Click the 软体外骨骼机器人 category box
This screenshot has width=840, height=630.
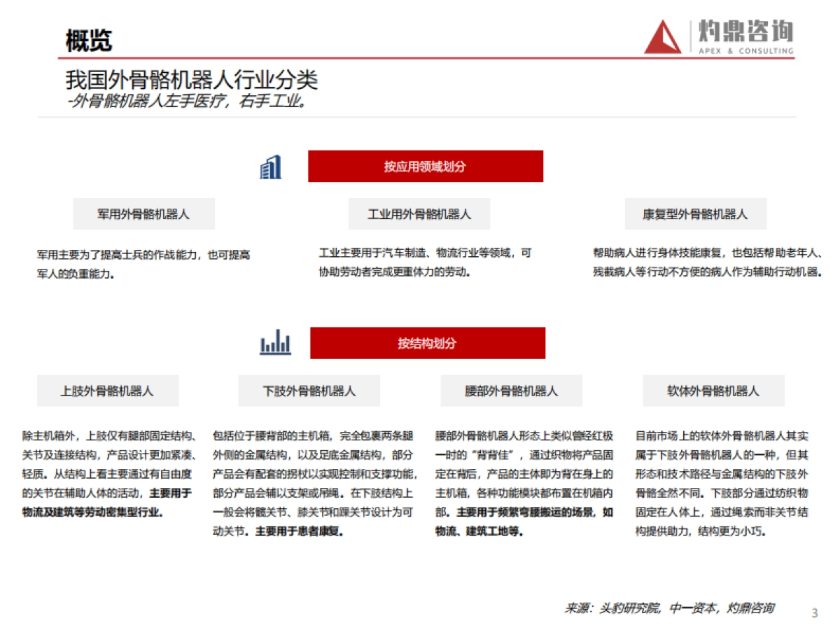(714, 391)
